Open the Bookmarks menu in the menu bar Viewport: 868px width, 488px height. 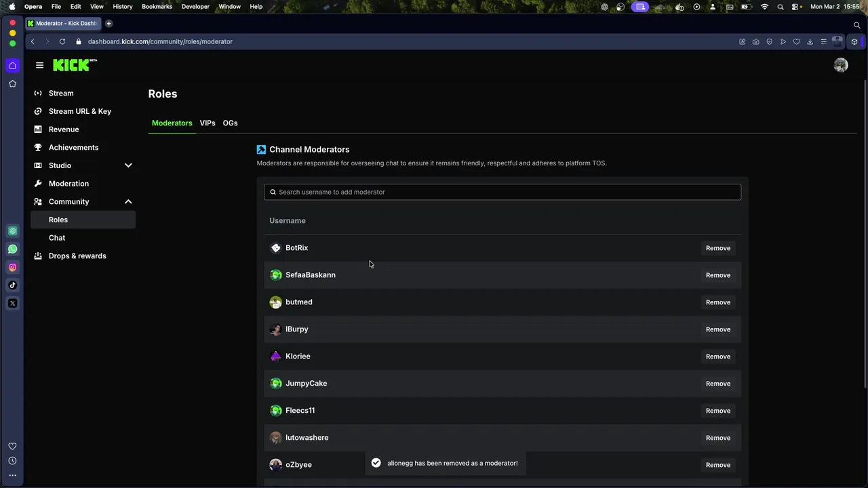point(157,7)
